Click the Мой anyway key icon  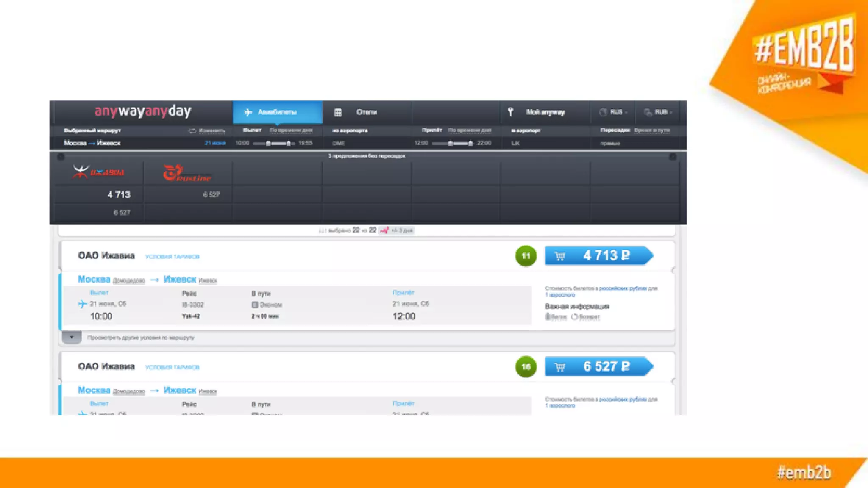click(511, 112)
